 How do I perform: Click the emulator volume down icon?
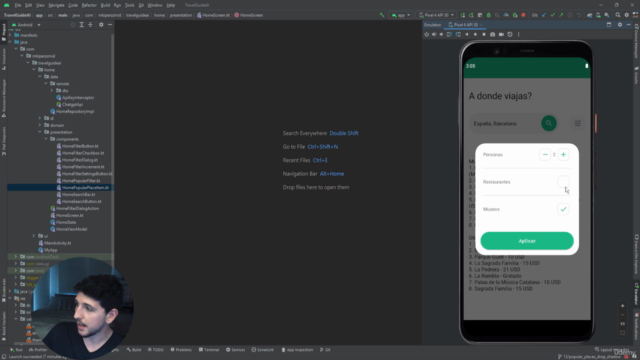click(441, 34)
